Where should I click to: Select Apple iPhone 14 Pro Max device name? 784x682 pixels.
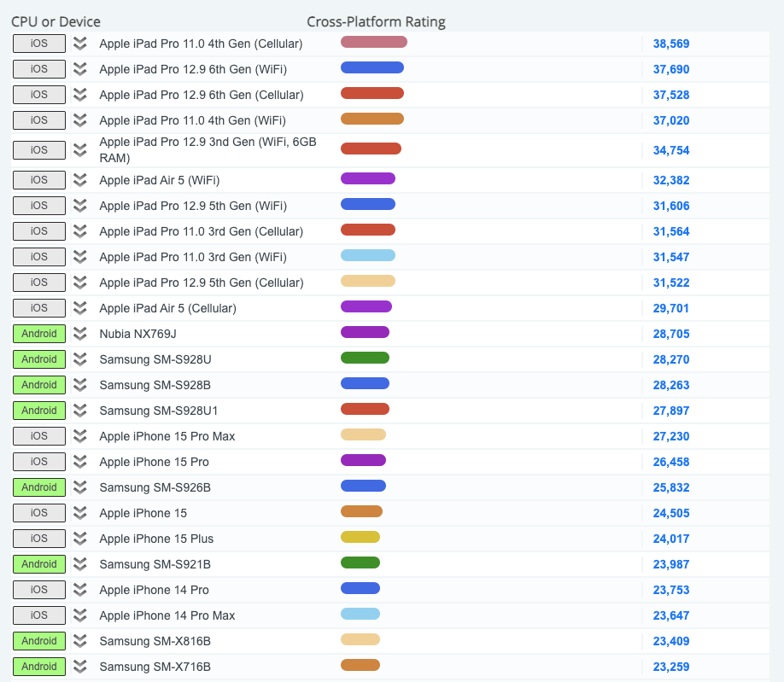tap(167, 615)
